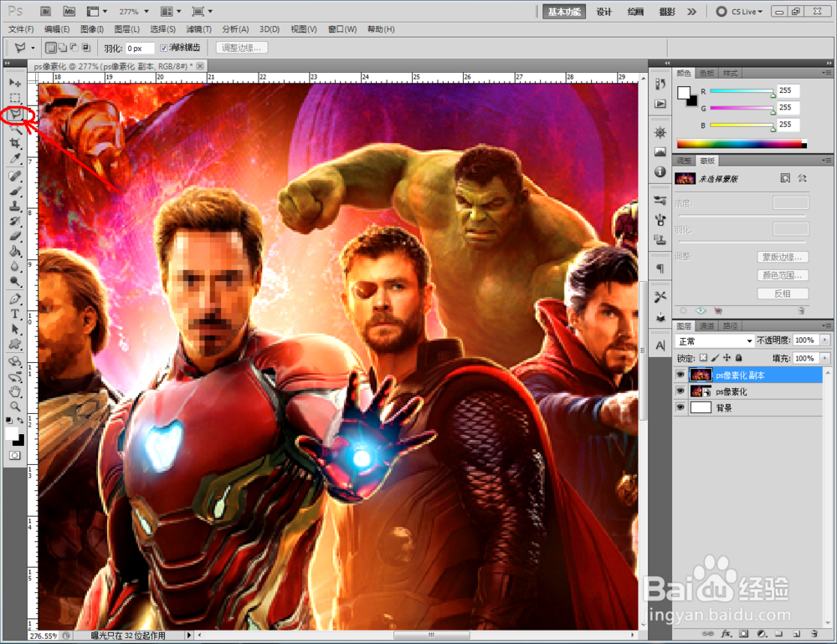
Task: Open the opacity (不透明度) slider arrow
Action: click(x=825, y=340)
